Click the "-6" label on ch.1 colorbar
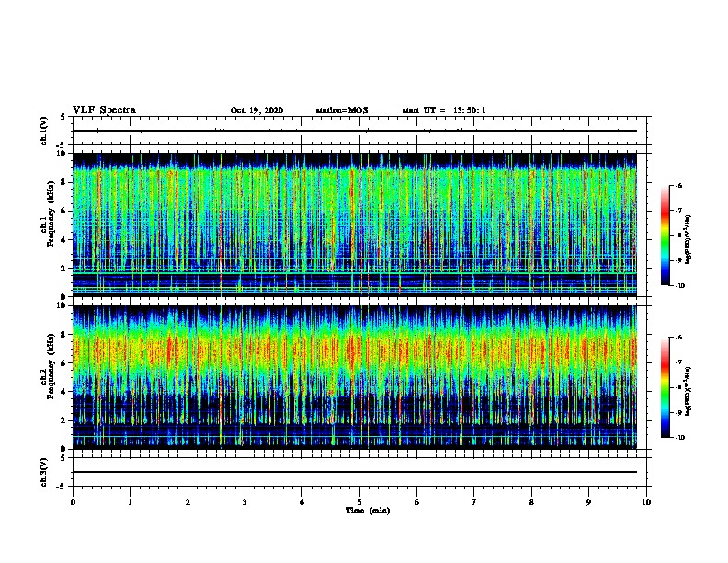Viewport: 728px width, 563px height. pos(678,185)
